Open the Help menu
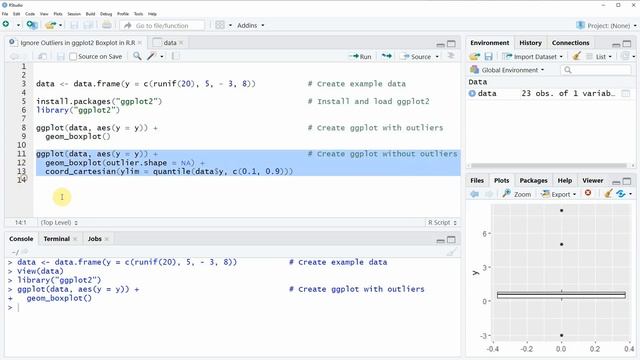 pyautogui.click(x=152, y=14)
